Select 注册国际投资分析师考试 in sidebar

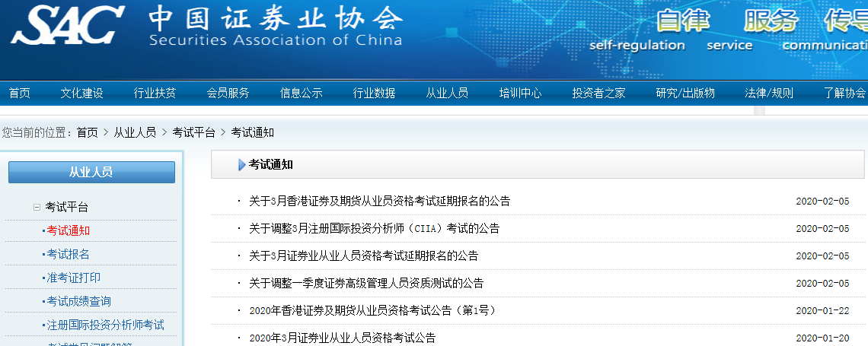click(x=105, y=325)
